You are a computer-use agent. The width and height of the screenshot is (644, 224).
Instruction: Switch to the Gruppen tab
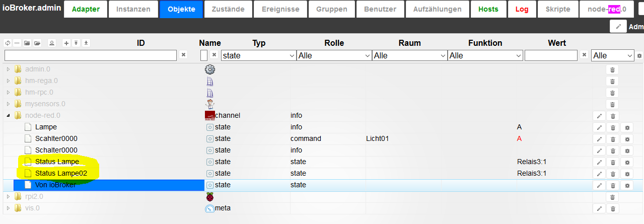332,9
